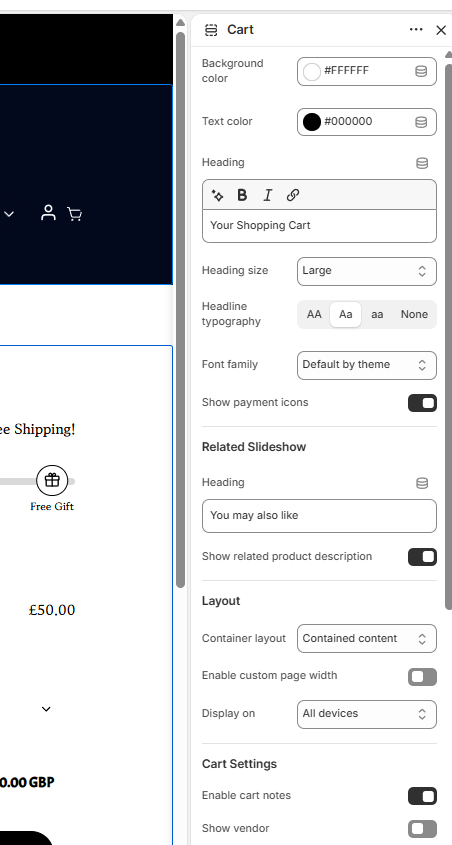Click the AI generate text sparkle icon

point(218,195)
